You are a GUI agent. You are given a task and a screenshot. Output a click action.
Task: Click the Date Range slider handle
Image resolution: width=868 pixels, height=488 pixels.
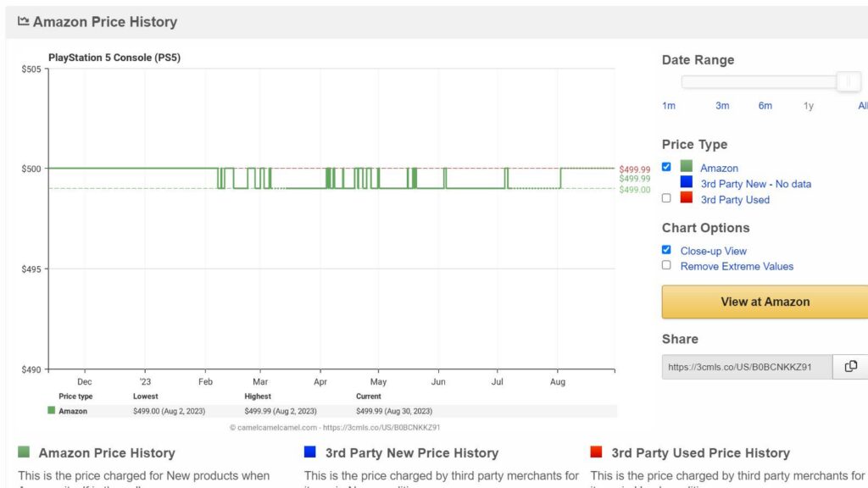[x=848, y=82]
